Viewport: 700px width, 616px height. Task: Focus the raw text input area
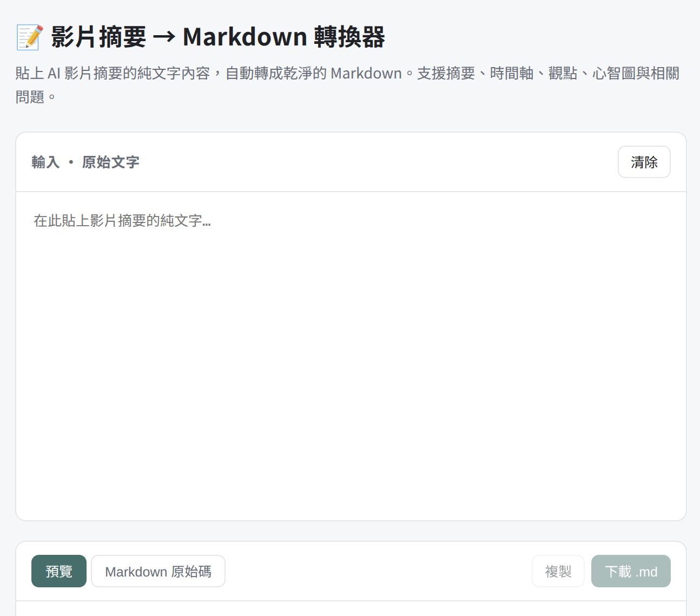pos(351,356)
